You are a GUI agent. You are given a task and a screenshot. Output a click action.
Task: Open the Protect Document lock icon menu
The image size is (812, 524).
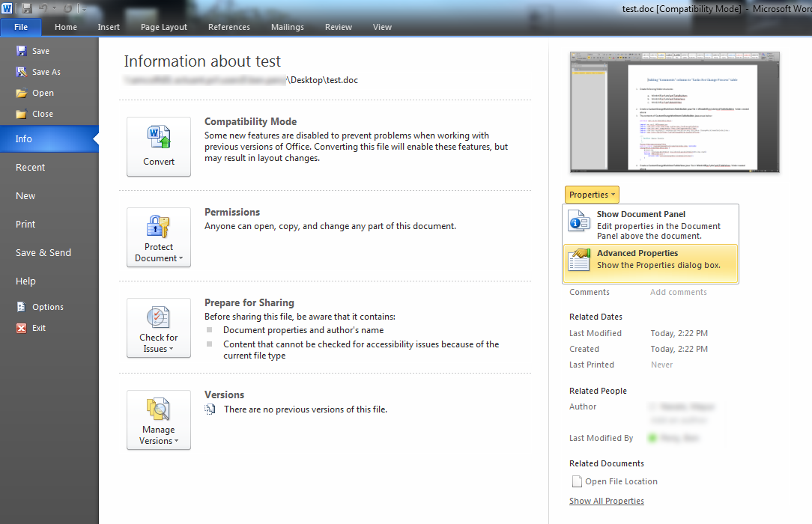point(159,237)
